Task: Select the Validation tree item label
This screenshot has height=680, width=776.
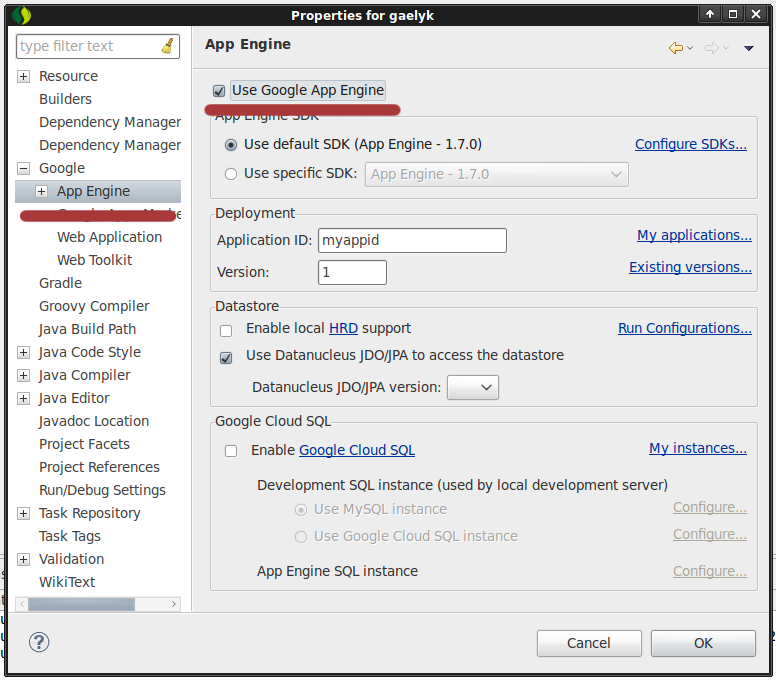Action: (71, 559)
